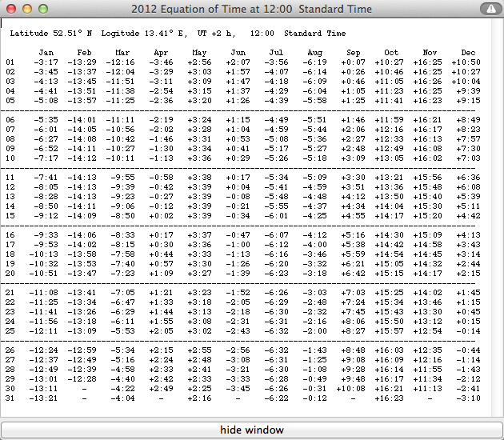Image resolution: width=504 pixels, height=440 pixels.
Task: Click the January value for day 11
Action: (x=45, y=177)
